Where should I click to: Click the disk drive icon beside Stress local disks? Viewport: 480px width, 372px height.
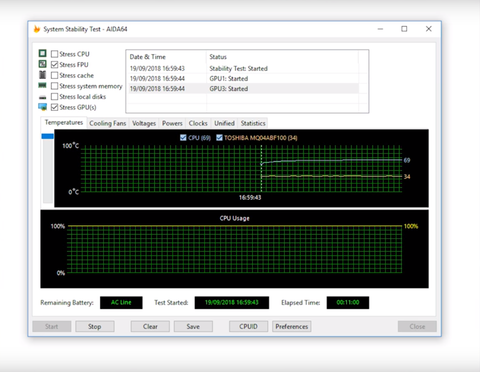[42, 97]
